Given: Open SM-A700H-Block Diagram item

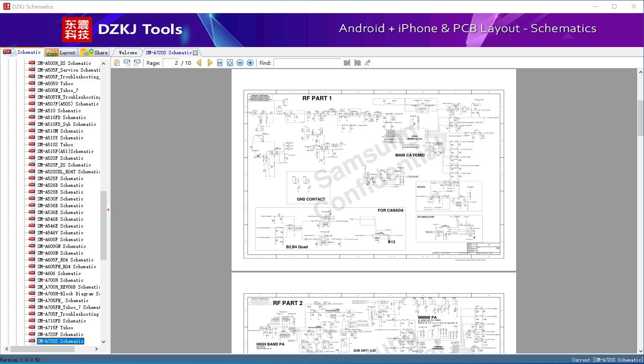Looking at the screenshot, I should click(69, 294).
